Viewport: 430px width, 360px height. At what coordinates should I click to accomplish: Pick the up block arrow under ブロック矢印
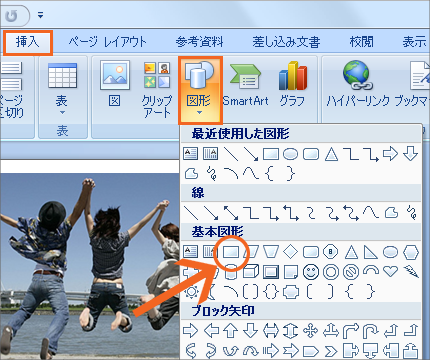pos(231,331)
